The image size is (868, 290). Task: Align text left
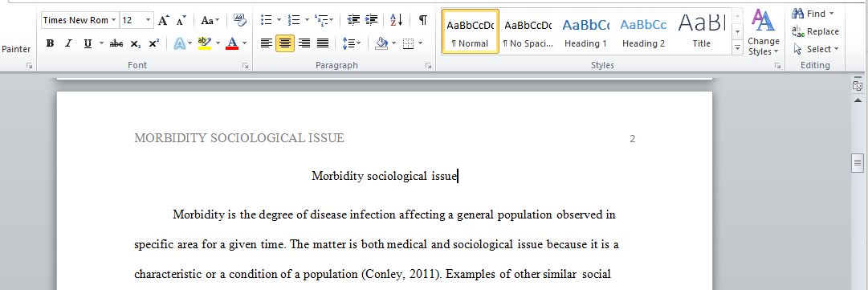(267, 43)
